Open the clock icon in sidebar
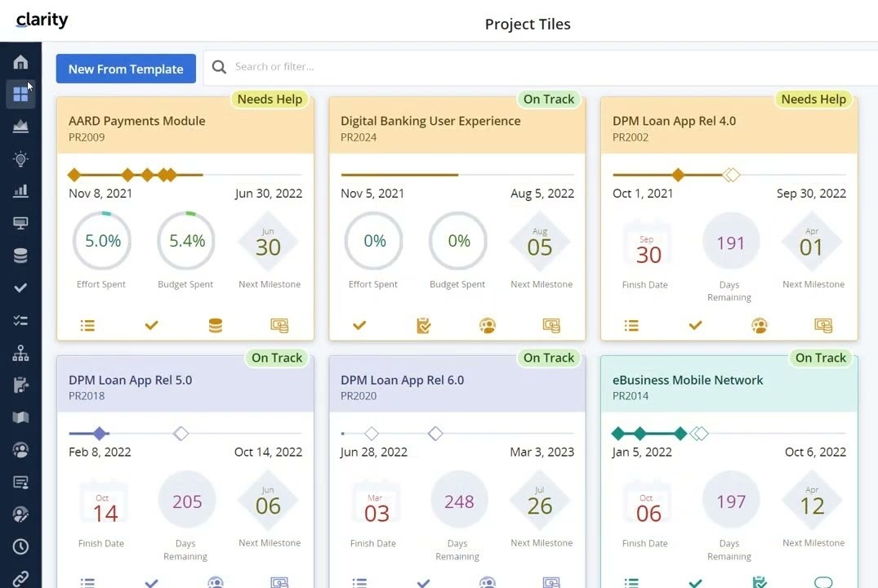Screen dimensions: 878x588 [20, 546]
